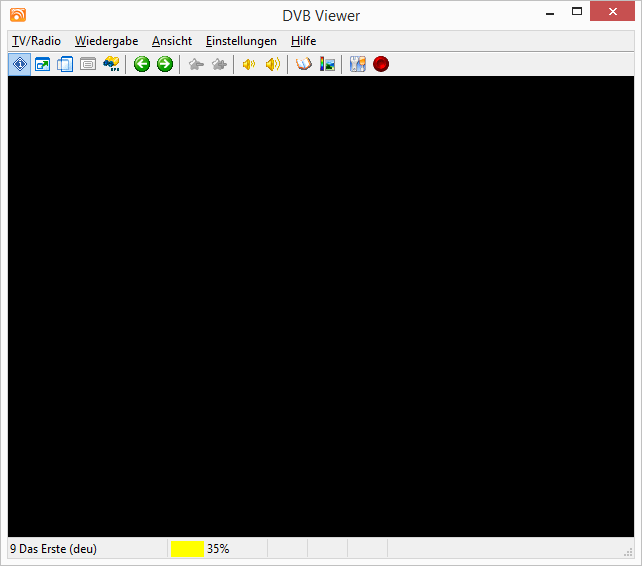
Task: Lower volume with small speaker icon
Action: [249, 64]
